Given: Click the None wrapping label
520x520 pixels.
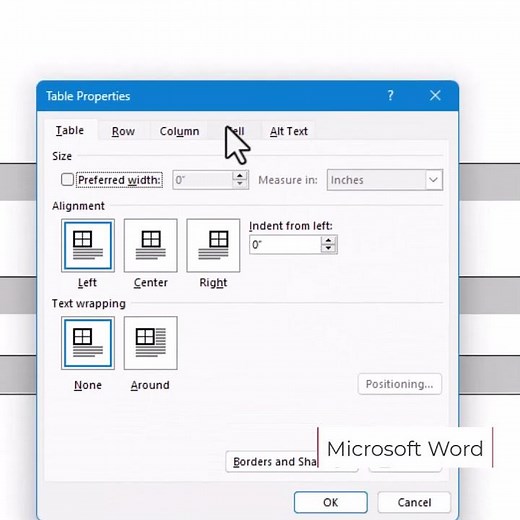Looking at the screenshot, I should [88, 385].
